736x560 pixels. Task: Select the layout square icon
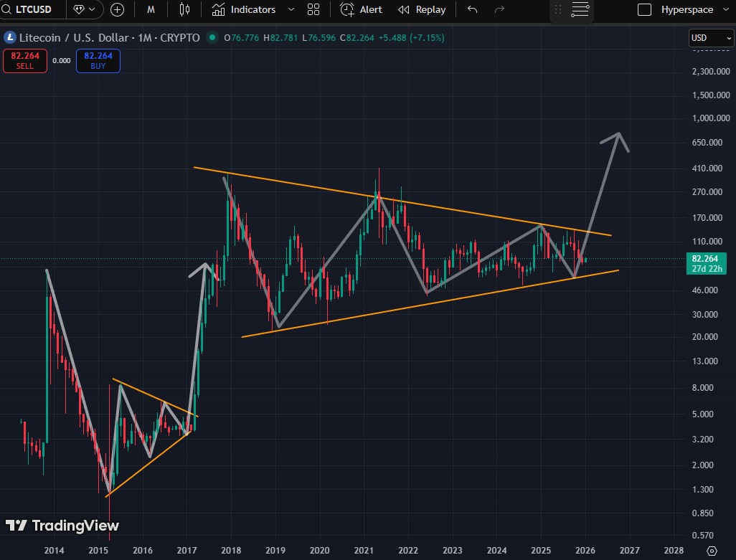[x=644, y=9]
